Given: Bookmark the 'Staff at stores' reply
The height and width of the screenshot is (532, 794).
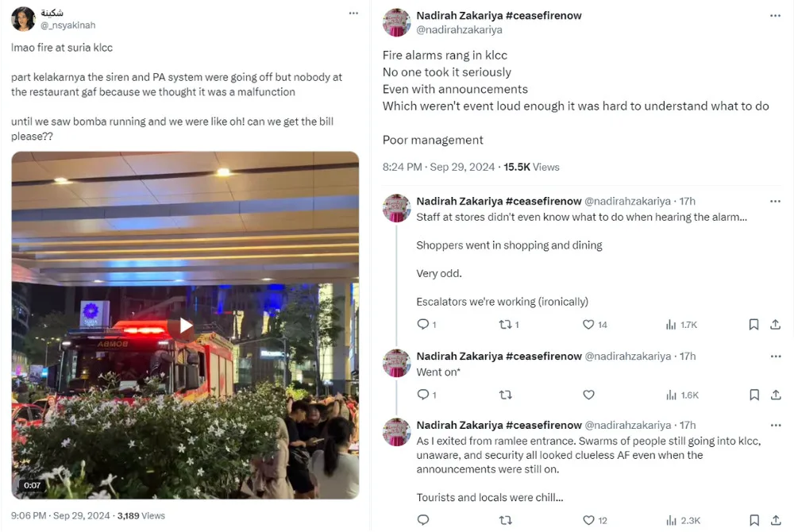Looking at the screenshot, I should (x=754, y=324).
